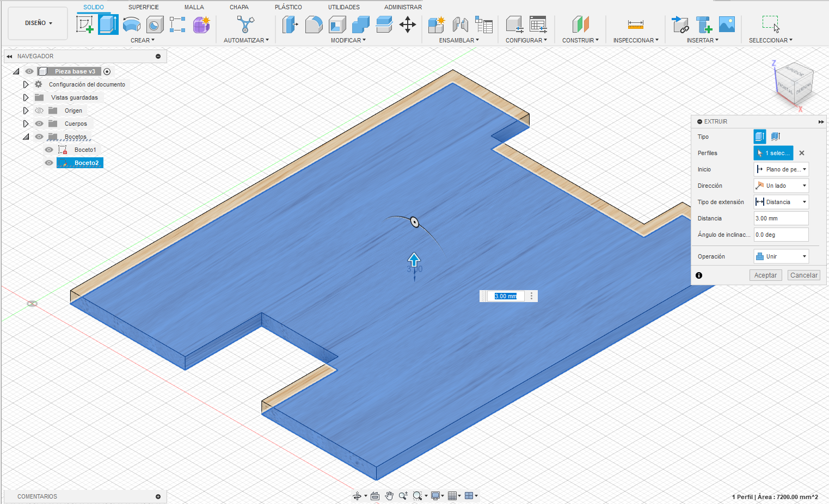Toggle visibility of Bocetos folder
829x504 pixels.
tap(39, 137)
